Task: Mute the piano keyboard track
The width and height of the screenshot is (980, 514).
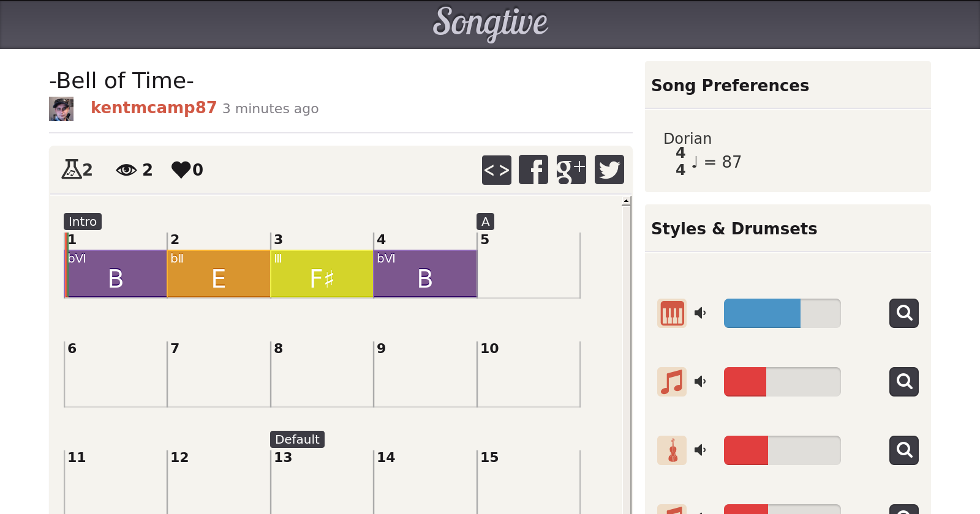Action: point(700,313)
